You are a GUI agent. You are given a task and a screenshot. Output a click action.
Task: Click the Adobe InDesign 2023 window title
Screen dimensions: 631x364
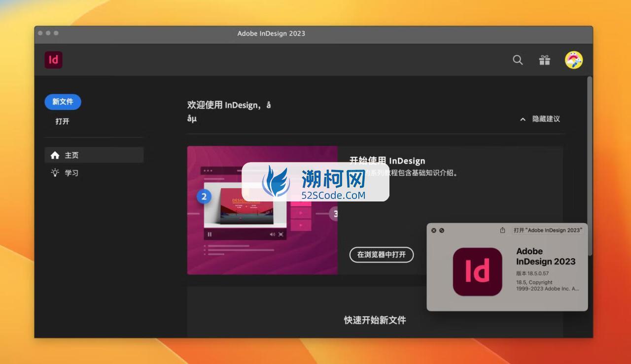tap(271, 33)
